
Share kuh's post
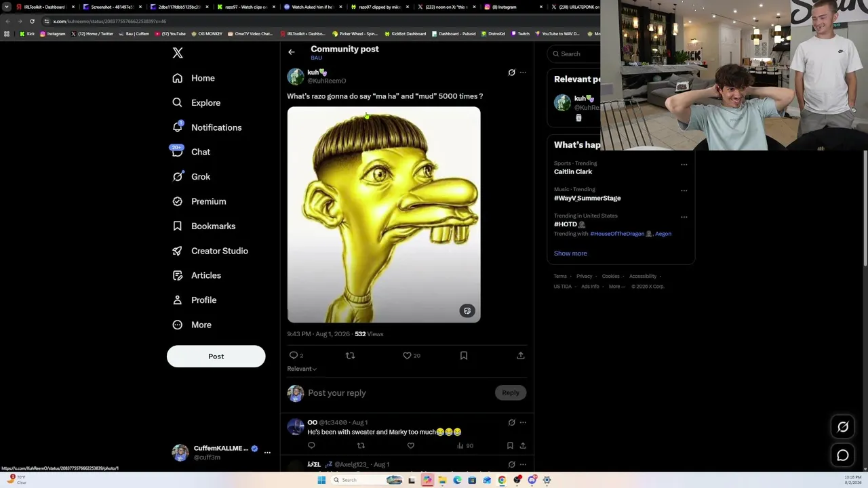click(x=521, y=355)
